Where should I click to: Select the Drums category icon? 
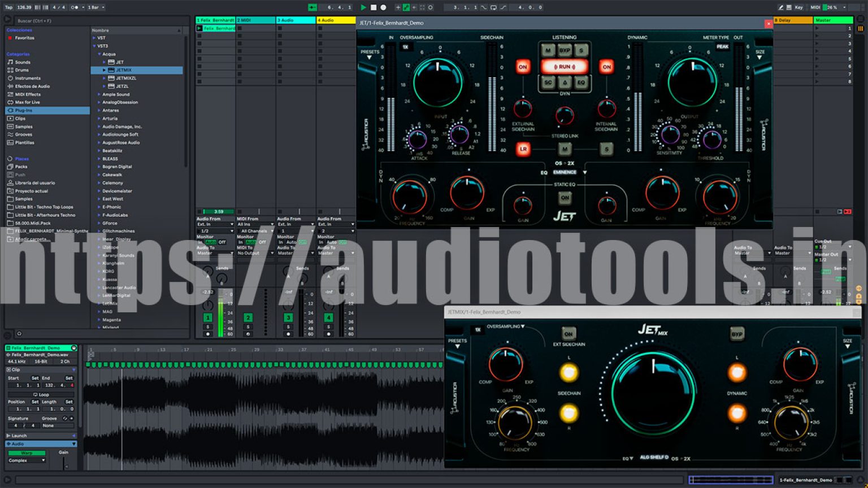(10, 70)
